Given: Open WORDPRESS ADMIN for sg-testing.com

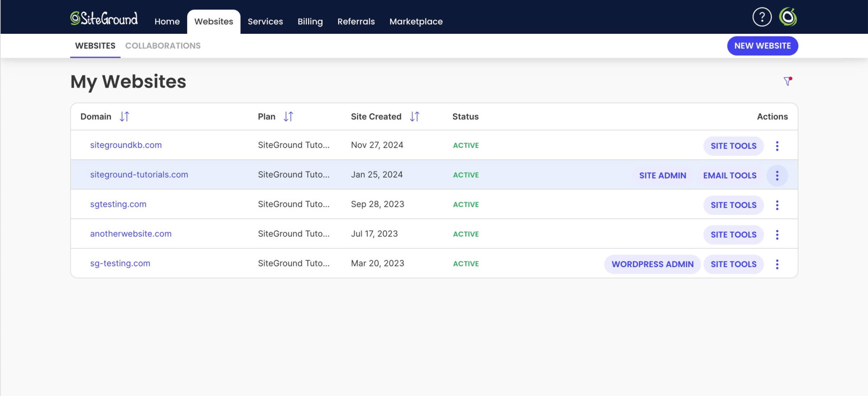Looking at the screenshot, I should point(652,264).
